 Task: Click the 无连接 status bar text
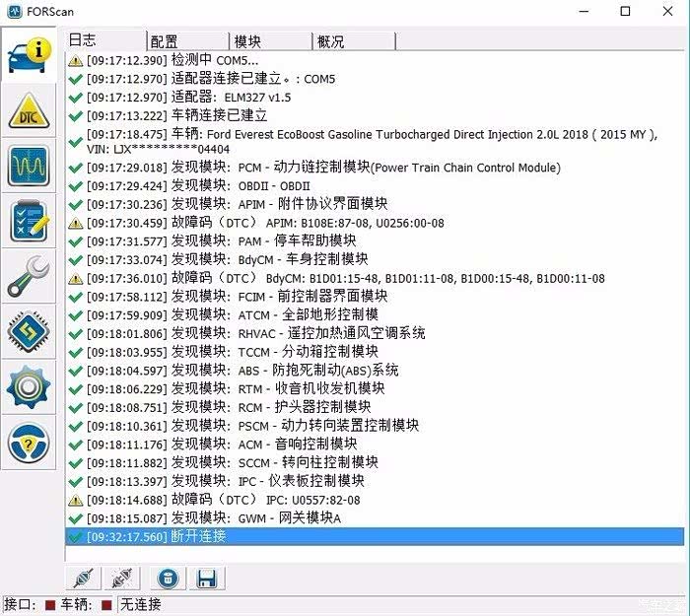[141, 604]
